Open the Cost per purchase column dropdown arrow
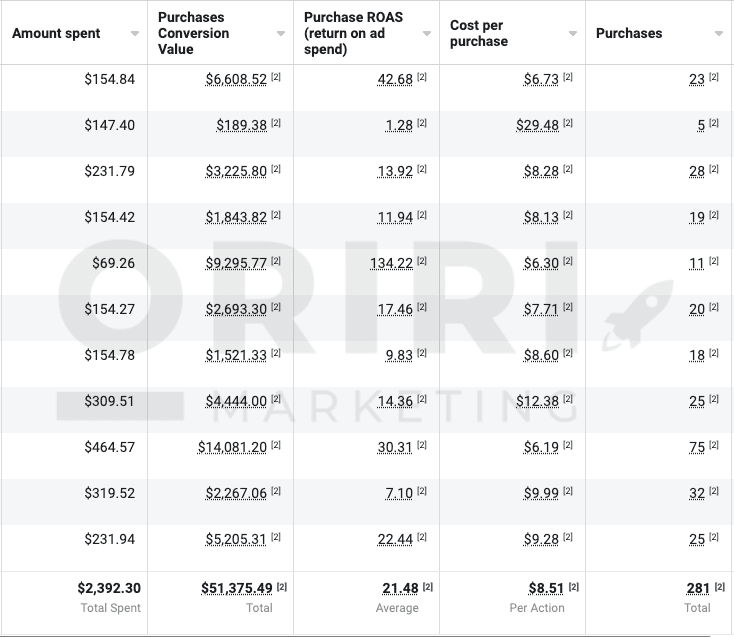The width and height of the screenshot is (734, 637). 573,34
